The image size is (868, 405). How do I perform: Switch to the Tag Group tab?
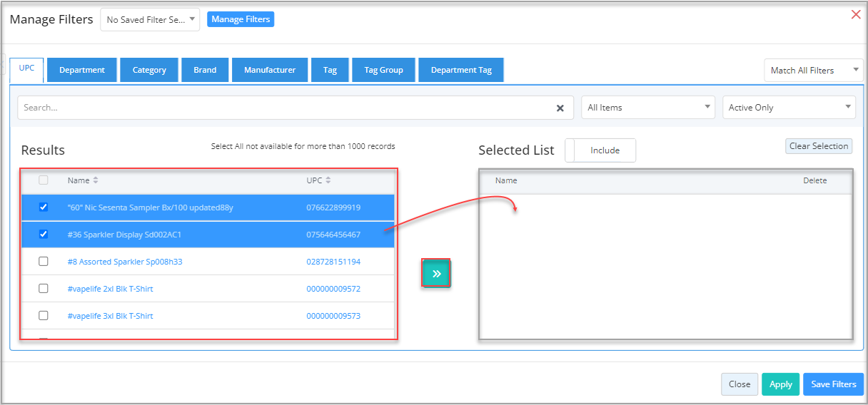tap(383, 70)
